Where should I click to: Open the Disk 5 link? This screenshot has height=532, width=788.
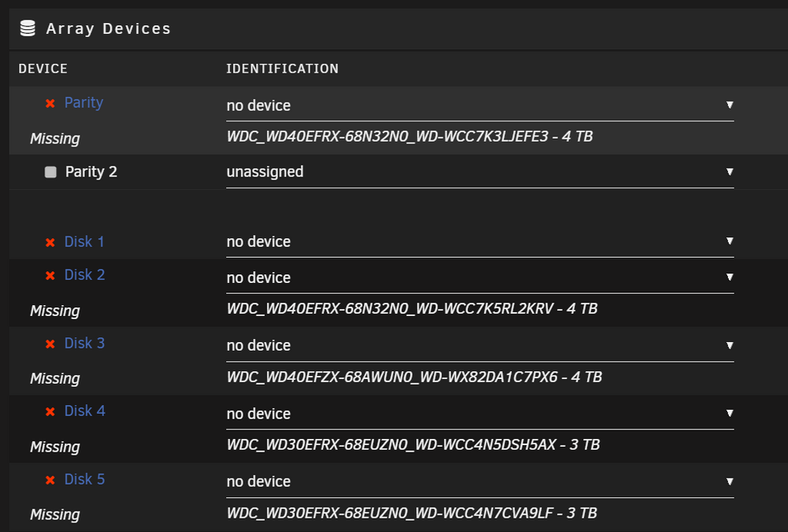[85, 480]
